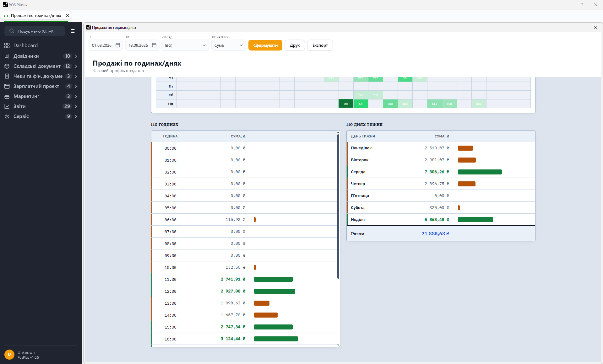Close the inner report panel
Viewport: 603px width, 364px height.
pos(595,27)
